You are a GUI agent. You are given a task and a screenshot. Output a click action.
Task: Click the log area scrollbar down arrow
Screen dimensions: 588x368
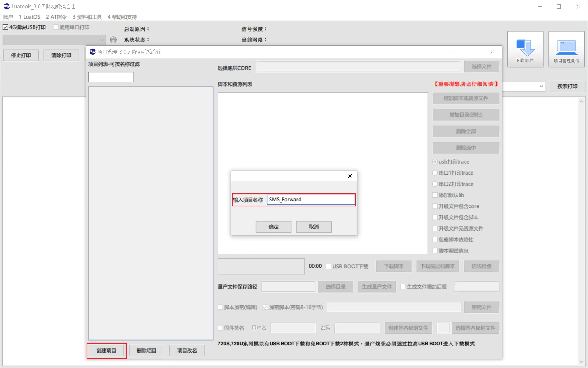coord(581,362)
